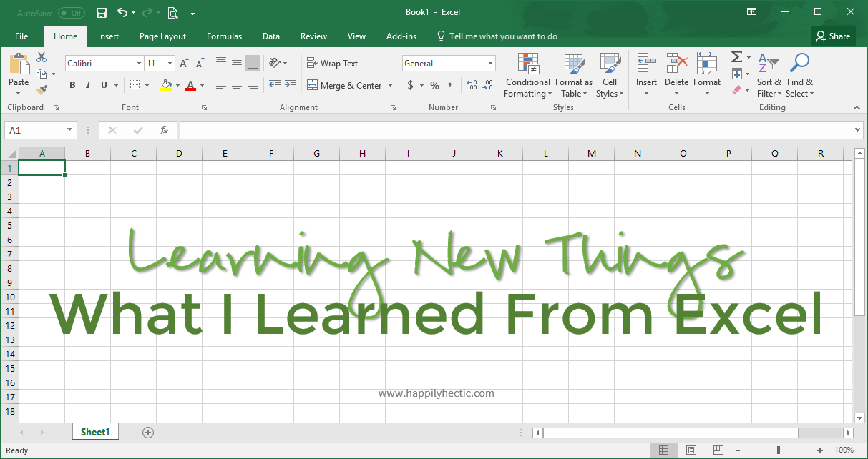Image resolution: width=868 pixels, height=459 pixels.
Task: Apply Comma Style number format
Action: (450, 85)
